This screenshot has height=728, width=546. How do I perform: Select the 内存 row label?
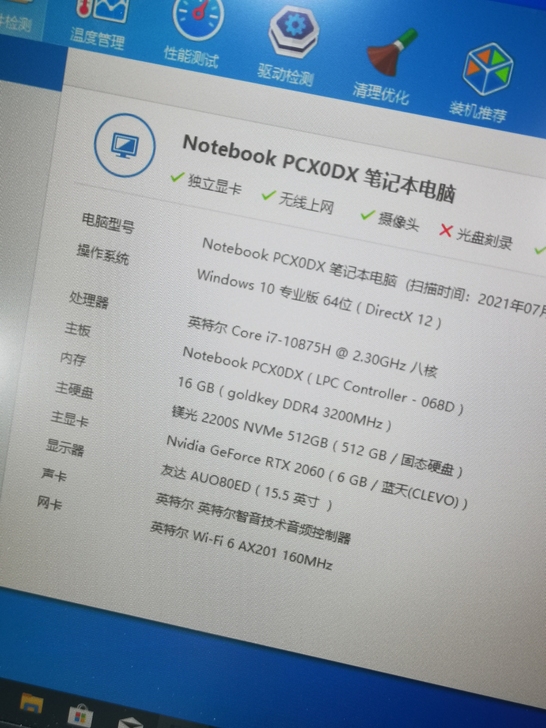(x=73, y=358)
